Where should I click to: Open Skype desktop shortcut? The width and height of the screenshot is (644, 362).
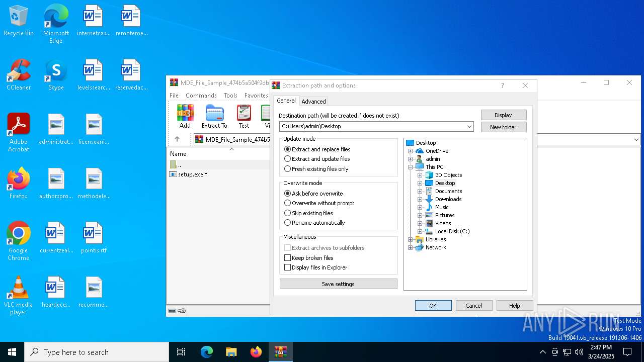[56, 75]
